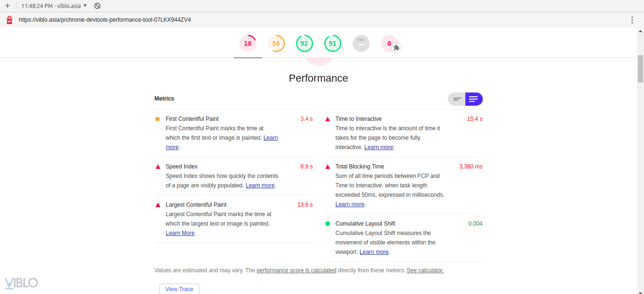Open Learn more link for Cumulative Layout Shift
This screenshot has height=294, width=644.
pos(374,252)
